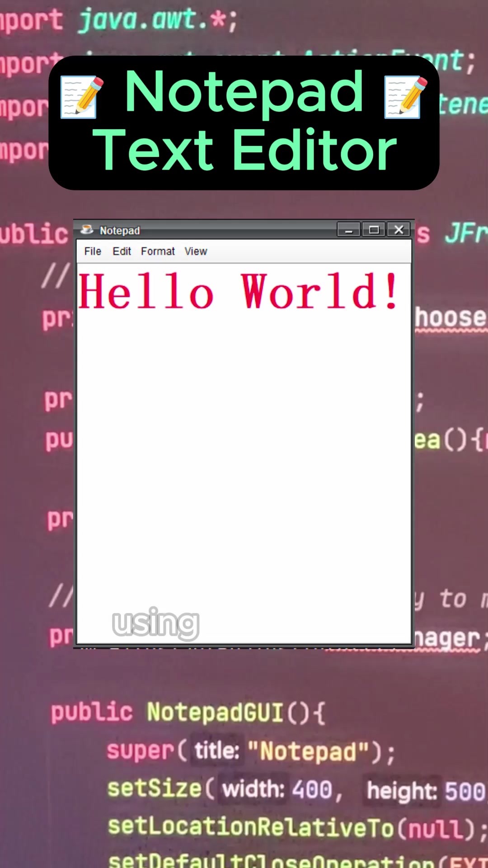The height and width of the screenshot is (868, 488).
Task: Open the Format menu in Notepad
Action: click(x=158, y=251)
